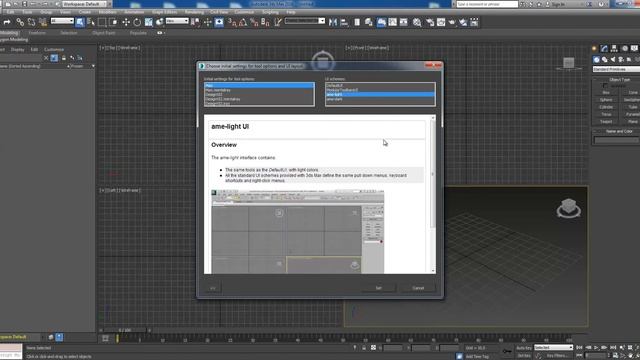Click the Set button in the dialog

[x=378, y=288]
